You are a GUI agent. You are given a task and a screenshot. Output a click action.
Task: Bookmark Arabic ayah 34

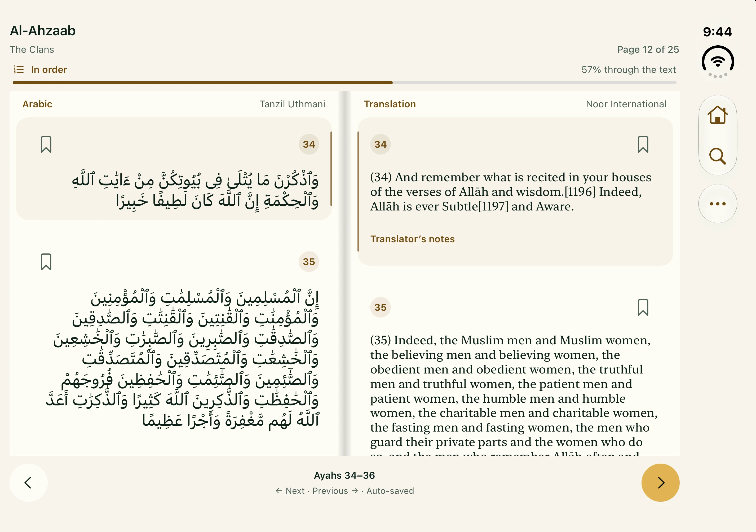coord(46,144)
